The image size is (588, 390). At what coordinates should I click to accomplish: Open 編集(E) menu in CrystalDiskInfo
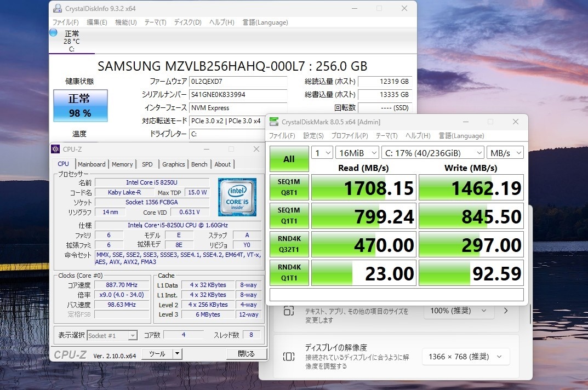coord(97,22)
